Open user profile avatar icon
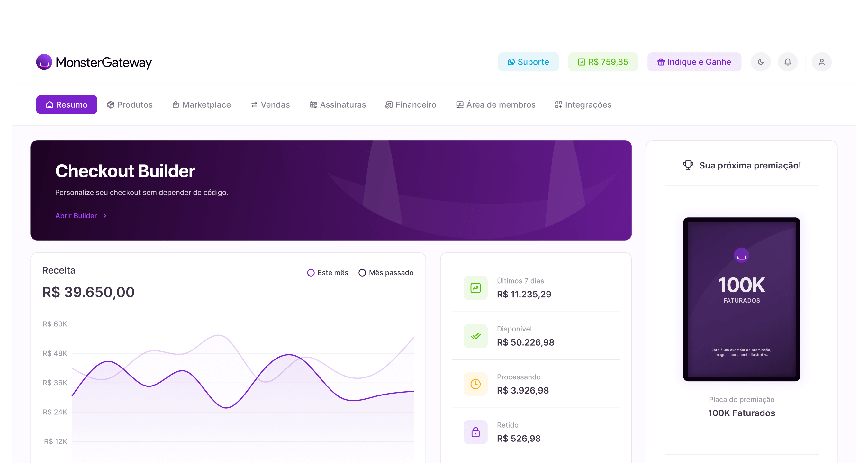868x463 pixels. pyautogui.click(x=821, y=62)
